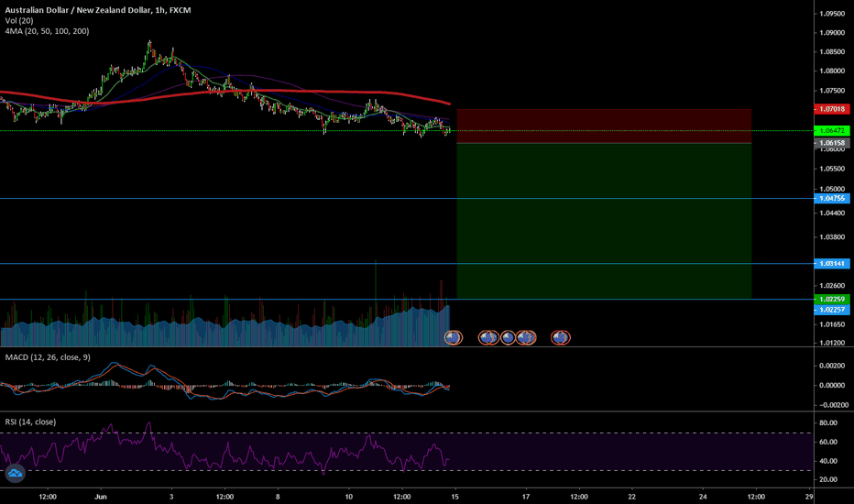Select the green profit zone of short position
This screenshot has height=504, width=854.
604,221
